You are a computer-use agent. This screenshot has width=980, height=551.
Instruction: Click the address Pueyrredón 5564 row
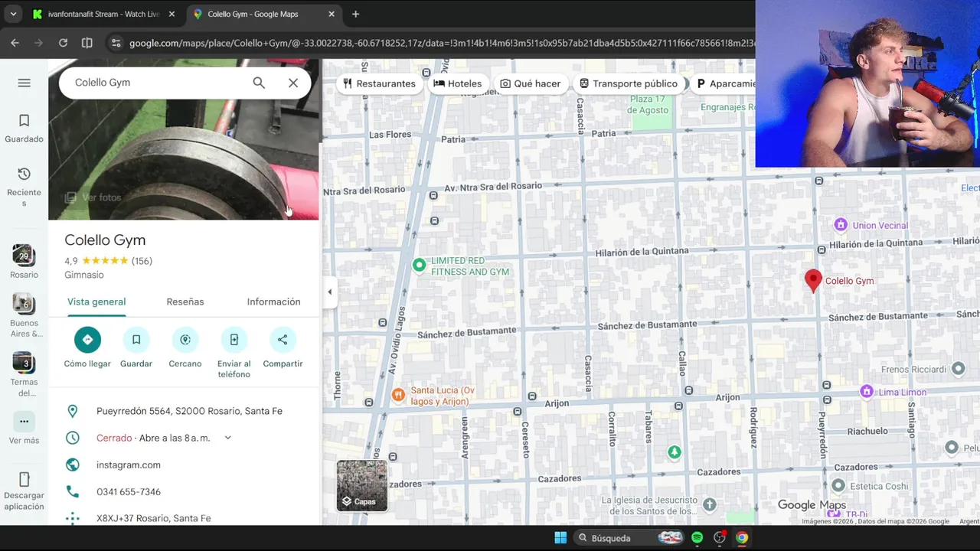184,411
